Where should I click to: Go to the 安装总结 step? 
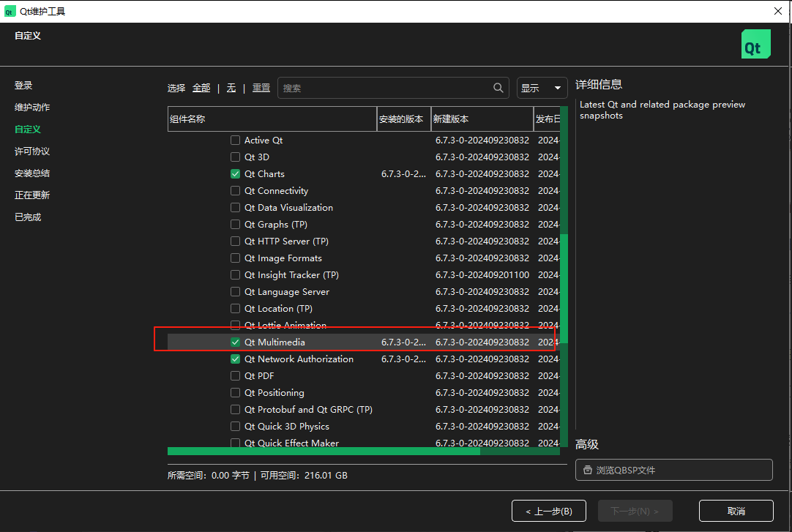(x=31, y=173)
